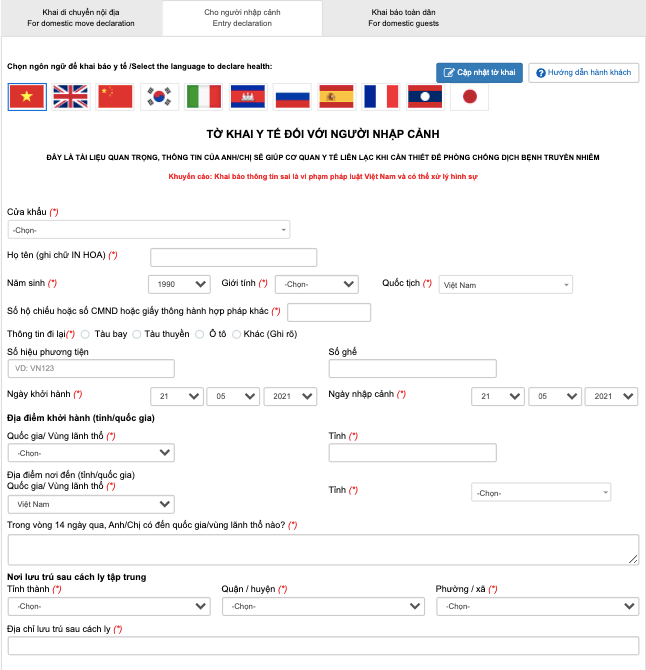Pick the Japanese flag language option
The height and width of the screenshot is (670, 646).
(x=470, y=97)
